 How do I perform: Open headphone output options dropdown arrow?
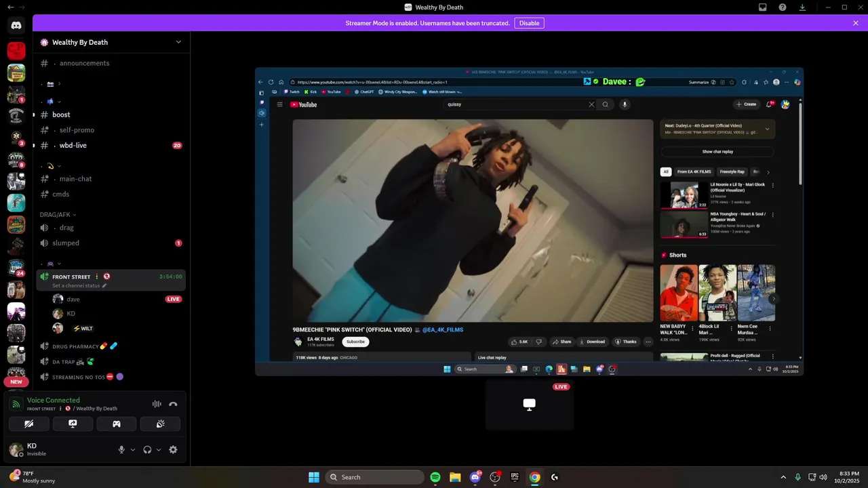point(159,449)
